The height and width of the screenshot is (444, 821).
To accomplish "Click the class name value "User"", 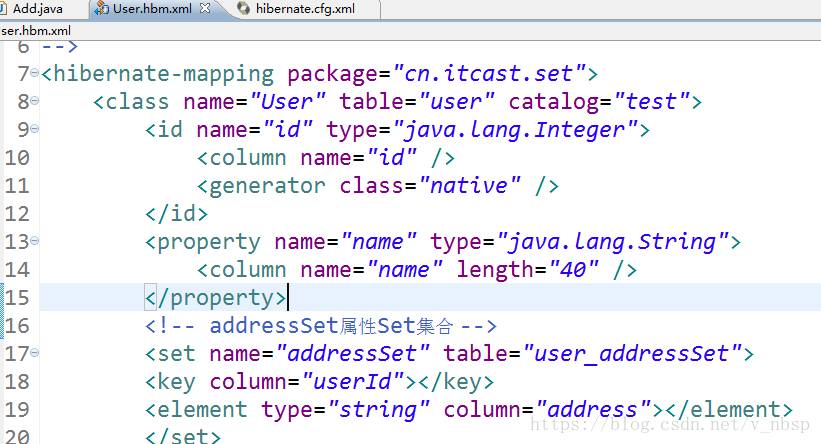I will pyautogui.click(x=287, y=101).
